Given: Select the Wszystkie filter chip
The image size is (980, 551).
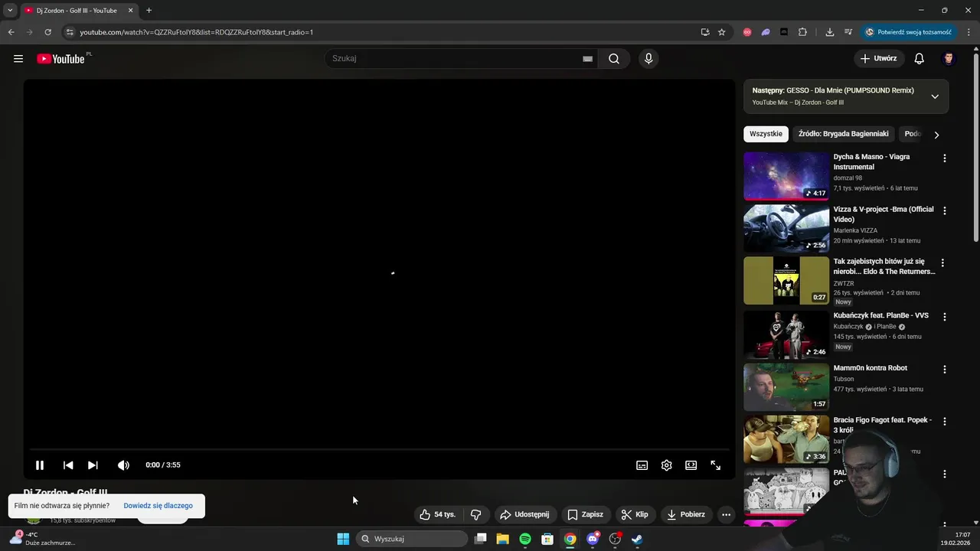Looking at the screenshot, I should point(766,134).
